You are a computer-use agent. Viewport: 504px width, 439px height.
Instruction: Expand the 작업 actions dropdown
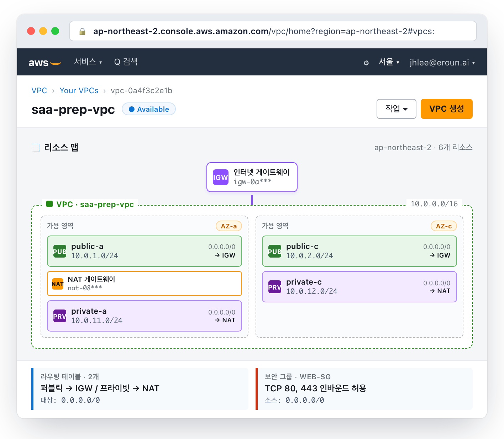click(397, 109)
